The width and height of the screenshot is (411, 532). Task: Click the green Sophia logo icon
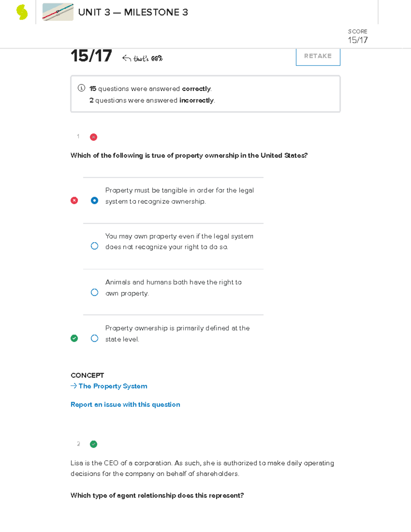22,12
